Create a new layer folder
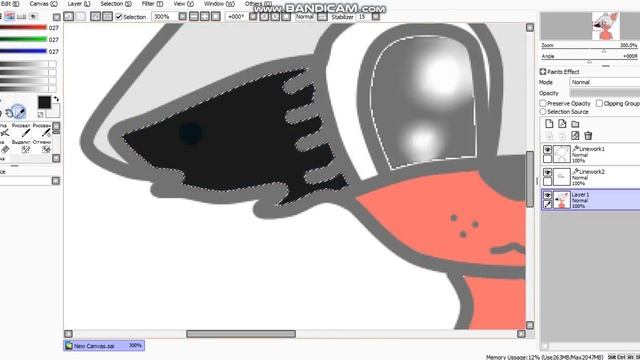Viewport: 640px width, 360px height. (575, 124)
